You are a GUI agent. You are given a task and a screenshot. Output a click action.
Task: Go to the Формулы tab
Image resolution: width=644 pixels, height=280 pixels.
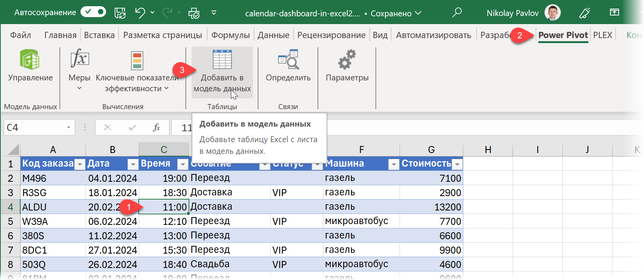coord(230,35)
